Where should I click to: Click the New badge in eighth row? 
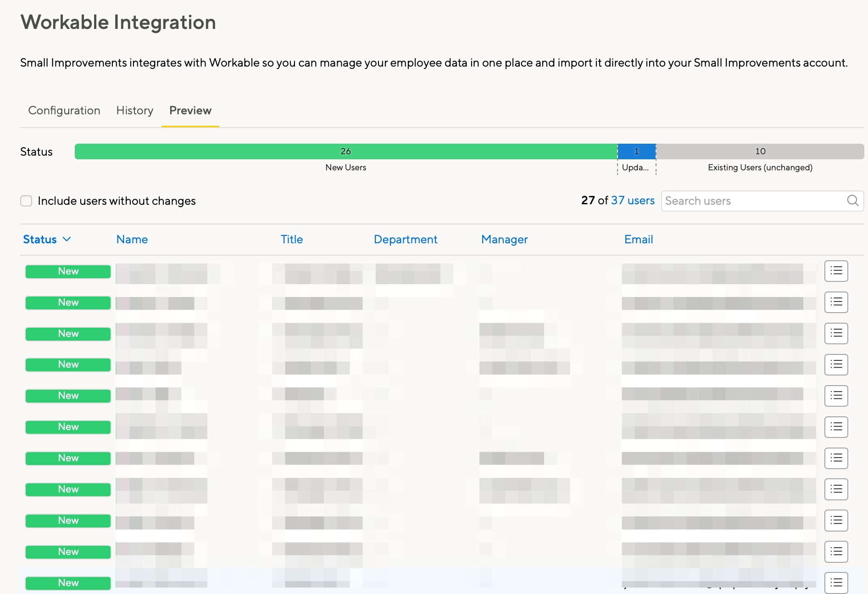pos(68,489)
